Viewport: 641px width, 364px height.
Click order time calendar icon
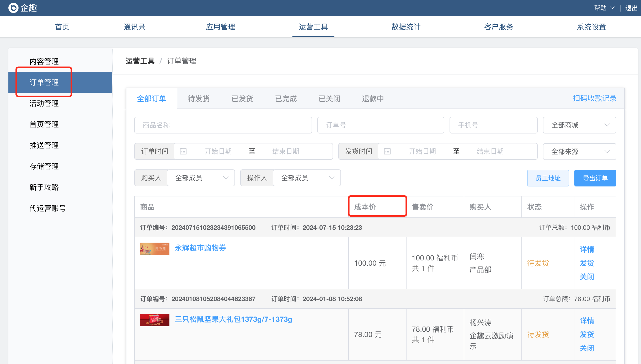point(183,151)
